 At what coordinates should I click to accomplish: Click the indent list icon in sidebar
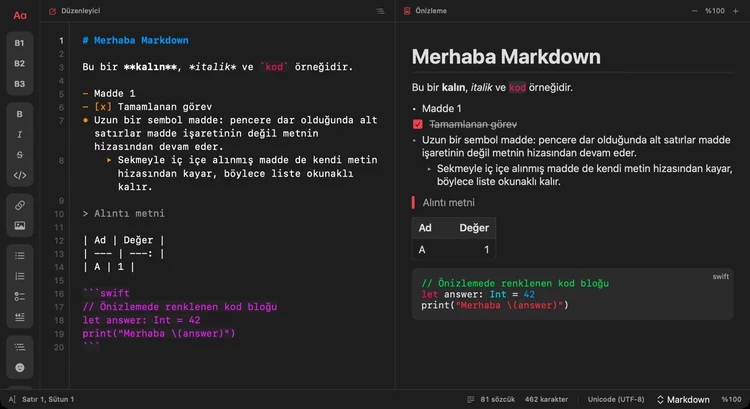click(20, 347)
